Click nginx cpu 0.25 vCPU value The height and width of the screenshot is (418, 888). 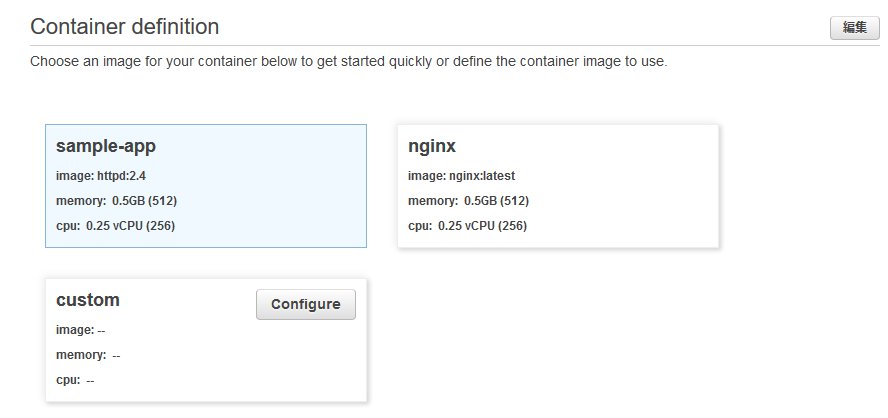click(482, 226)
